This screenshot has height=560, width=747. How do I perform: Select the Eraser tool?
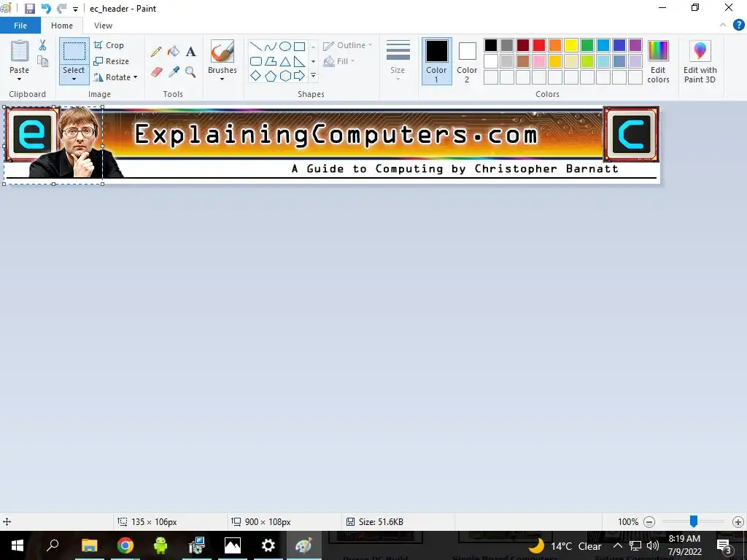point(156,72)
